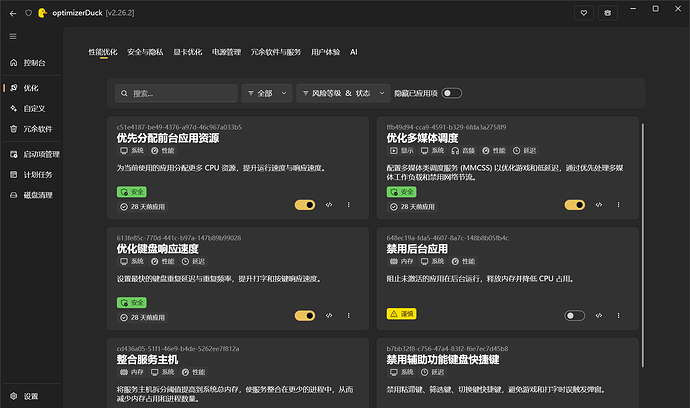Click the 搜索 search field
This screenshot has width=690, height=408.
pos(176,93)
